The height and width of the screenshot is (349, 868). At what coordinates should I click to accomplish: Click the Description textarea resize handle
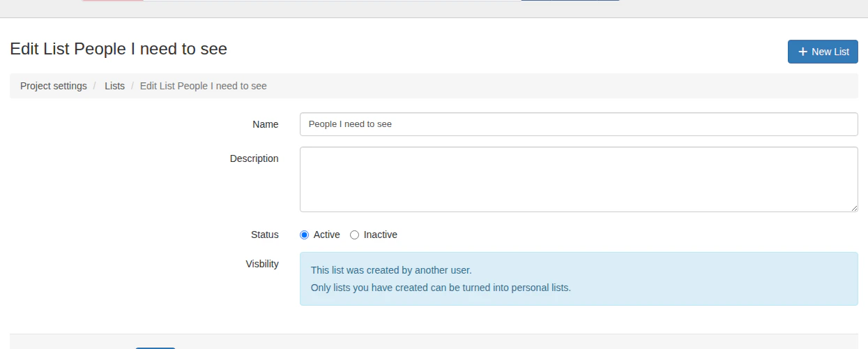(x=853, y=207)
